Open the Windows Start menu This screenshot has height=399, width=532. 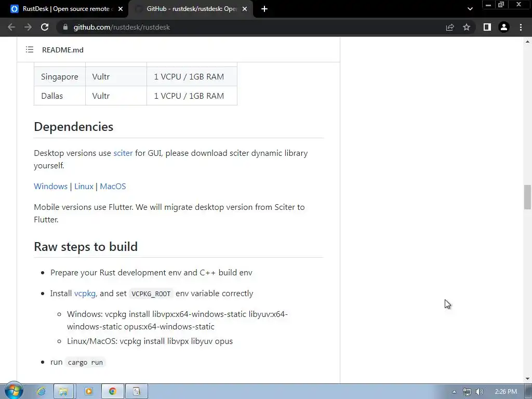[14, 391]
